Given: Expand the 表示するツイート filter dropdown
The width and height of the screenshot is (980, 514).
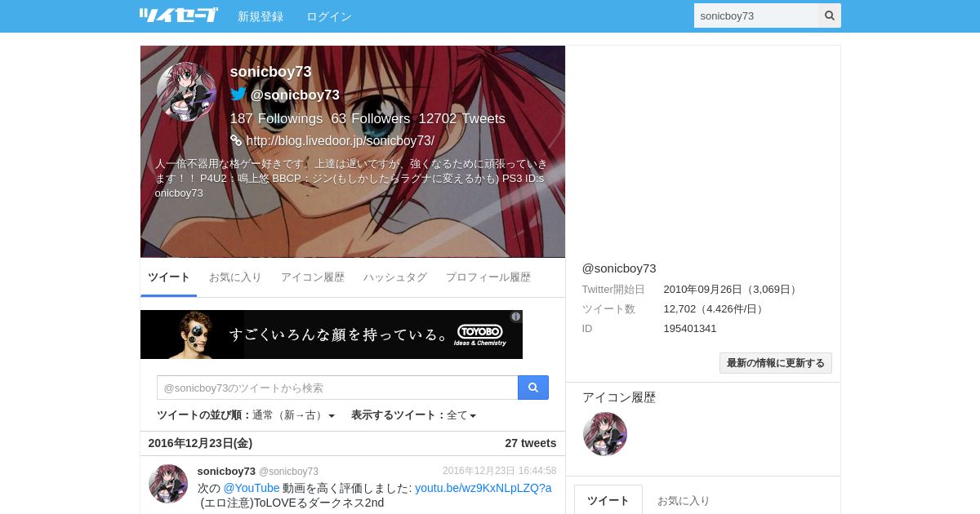Looking at the screenshot, I should tap(413, 415).
